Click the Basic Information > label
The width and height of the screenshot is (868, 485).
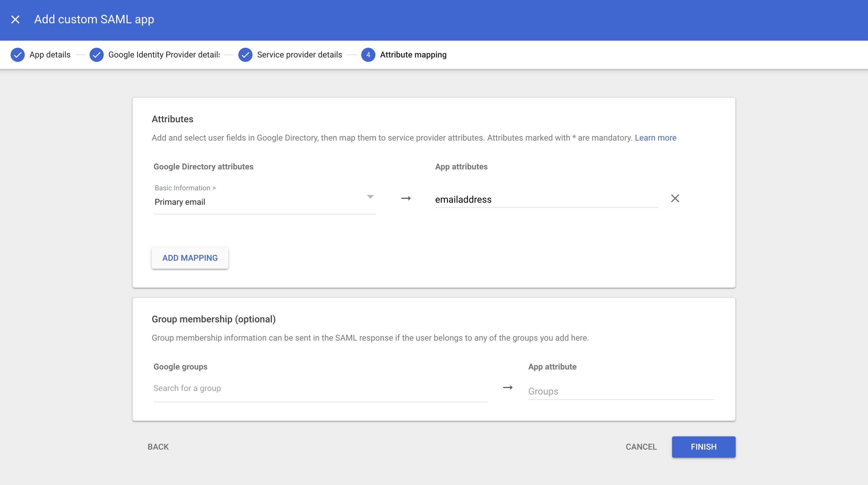click(x=185, y=188)
